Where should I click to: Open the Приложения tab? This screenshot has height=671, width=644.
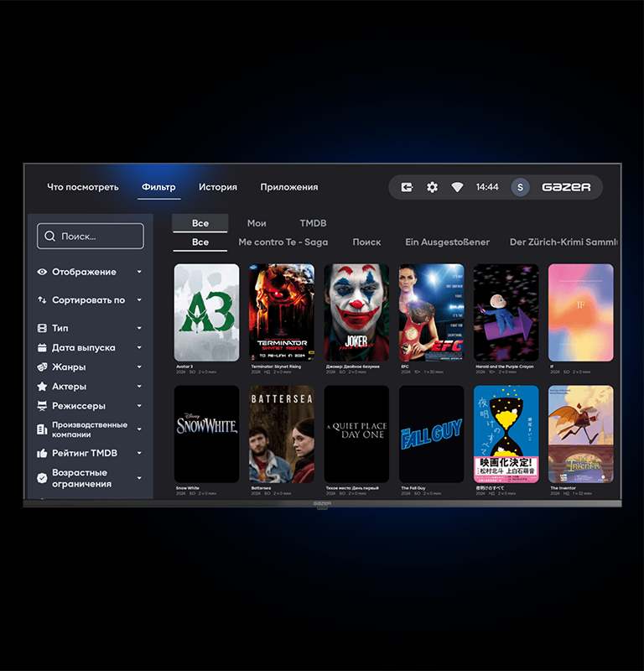pos(289,187)
